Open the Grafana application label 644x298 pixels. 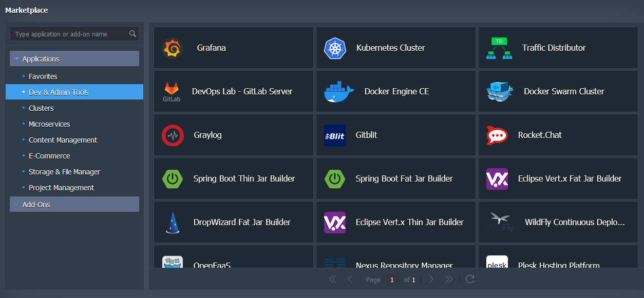pos(212,48)
